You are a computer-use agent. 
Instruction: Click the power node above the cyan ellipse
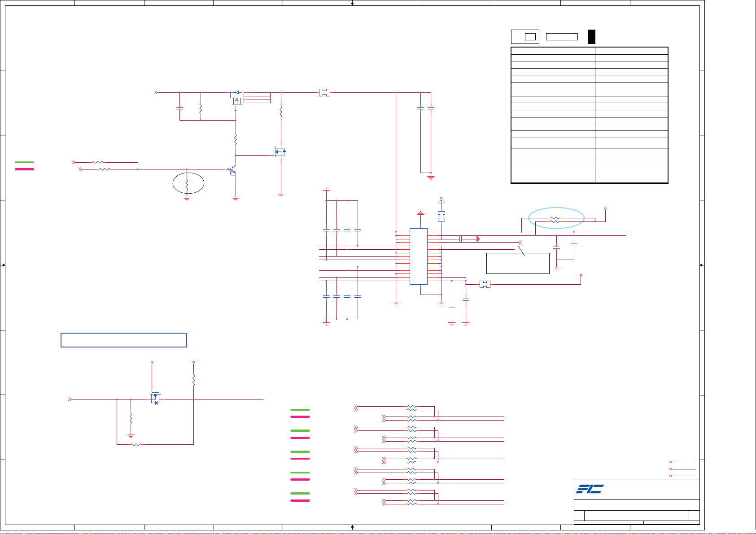click(x=605, y=208)
